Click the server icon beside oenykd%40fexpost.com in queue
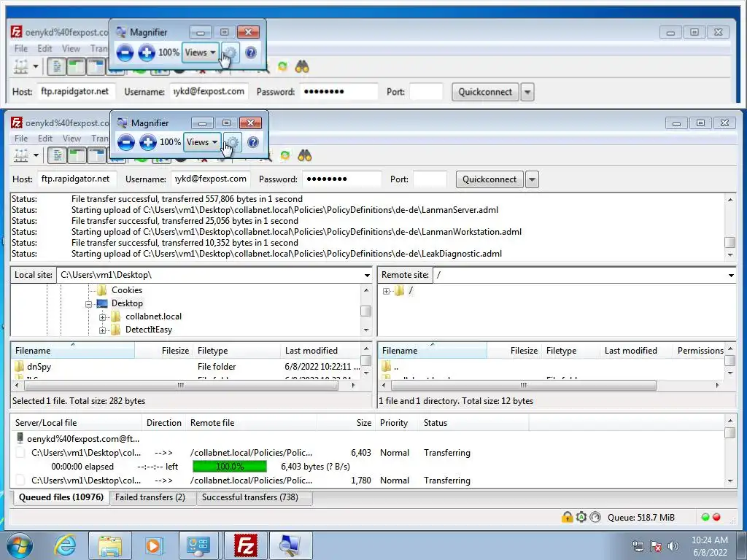The height and width of the screenshot is (560, 747). coord(20,438)
